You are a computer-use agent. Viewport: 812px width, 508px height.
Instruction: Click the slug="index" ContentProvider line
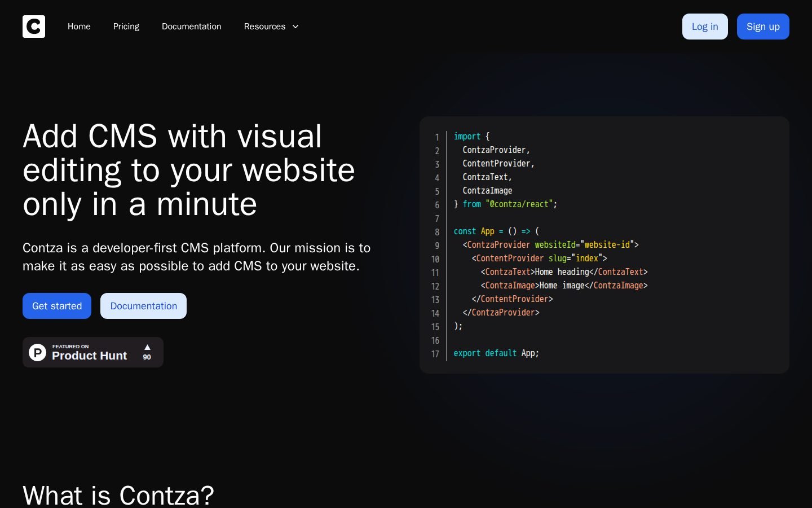click(x=540, y=258)
